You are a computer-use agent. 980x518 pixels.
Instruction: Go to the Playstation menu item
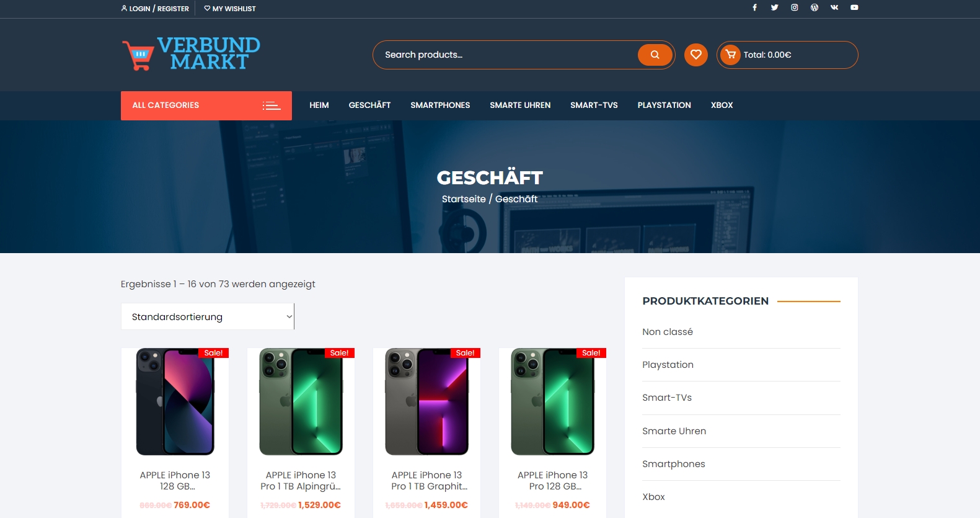[x=664, y=105]
